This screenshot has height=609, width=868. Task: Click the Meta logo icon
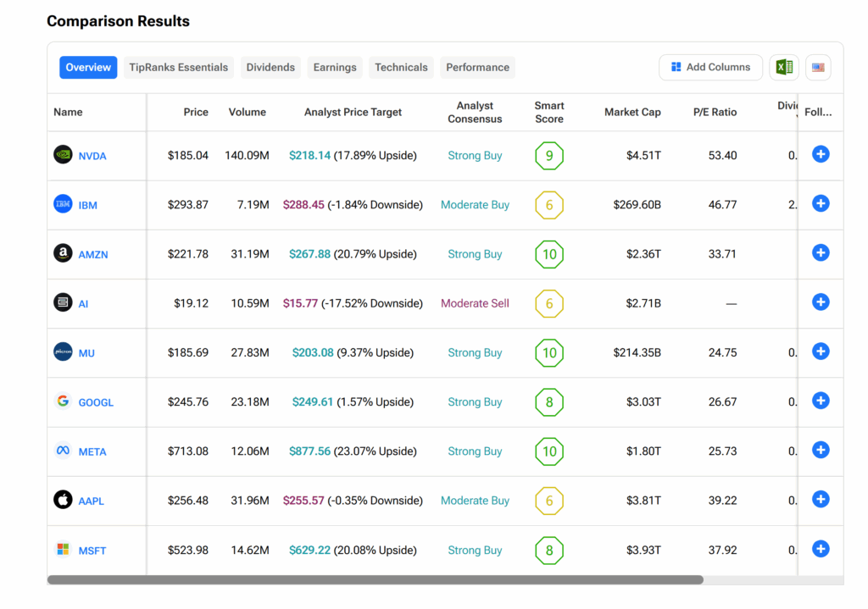pos(63,451)
